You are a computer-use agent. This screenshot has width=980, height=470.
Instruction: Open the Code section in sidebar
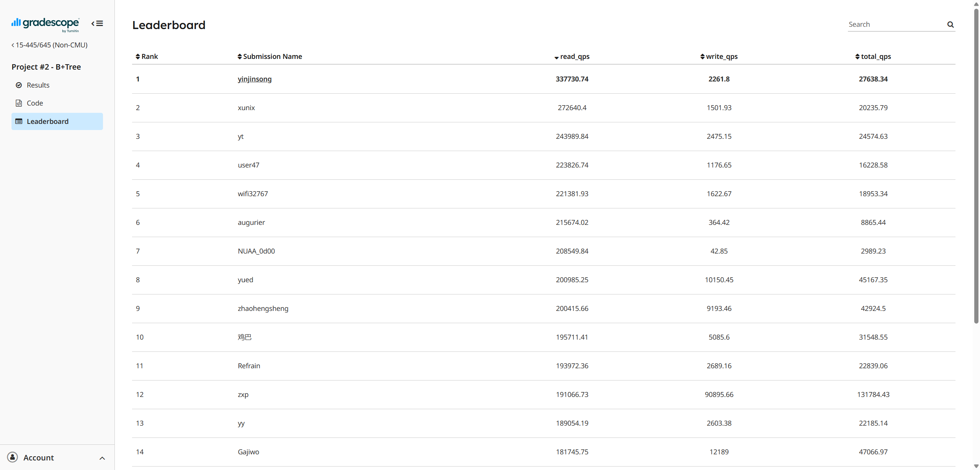(x=35, y=102)
